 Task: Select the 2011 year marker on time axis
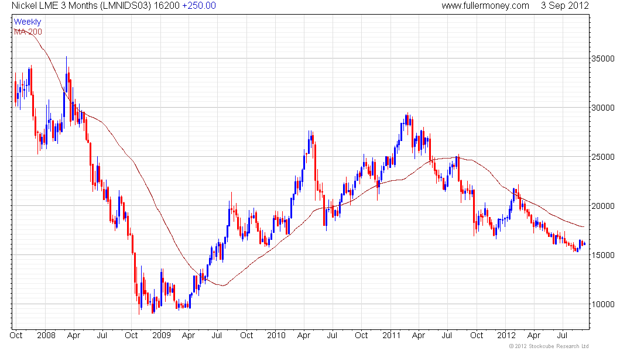391,335
